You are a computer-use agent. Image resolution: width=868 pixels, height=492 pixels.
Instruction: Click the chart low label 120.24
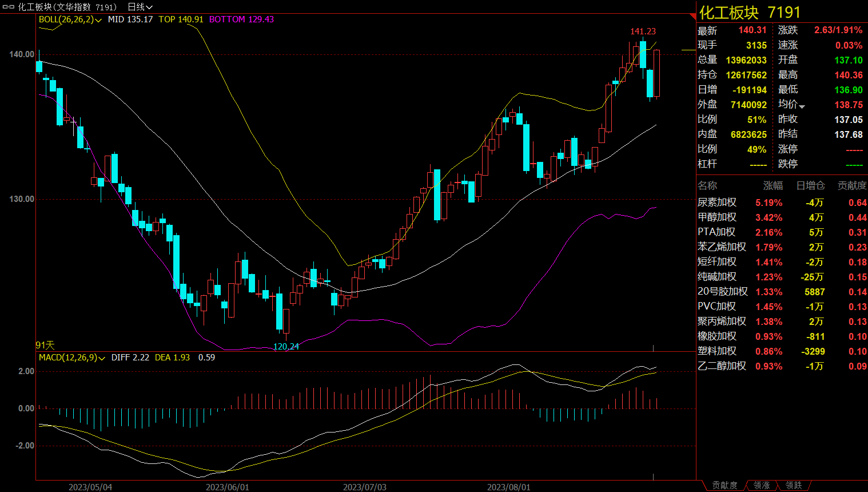click(286, 347)
